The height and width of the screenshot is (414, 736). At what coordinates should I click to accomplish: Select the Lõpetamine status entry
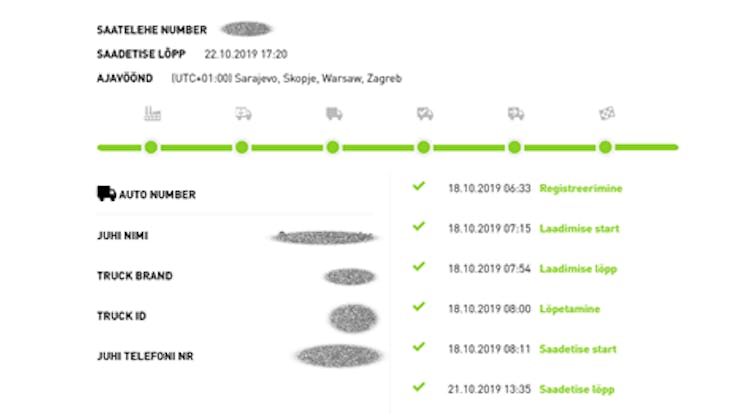coord(569,309)
